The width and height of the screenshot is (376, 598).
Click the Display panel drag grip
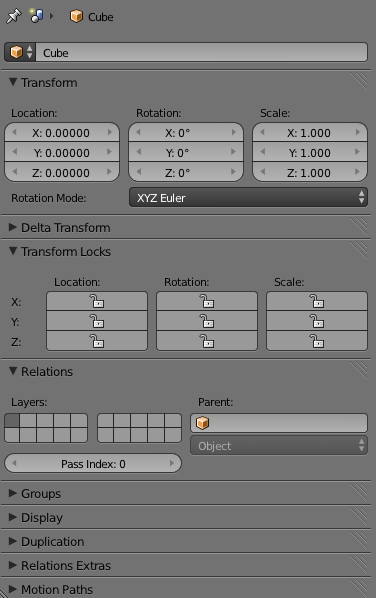click(359, 516)
